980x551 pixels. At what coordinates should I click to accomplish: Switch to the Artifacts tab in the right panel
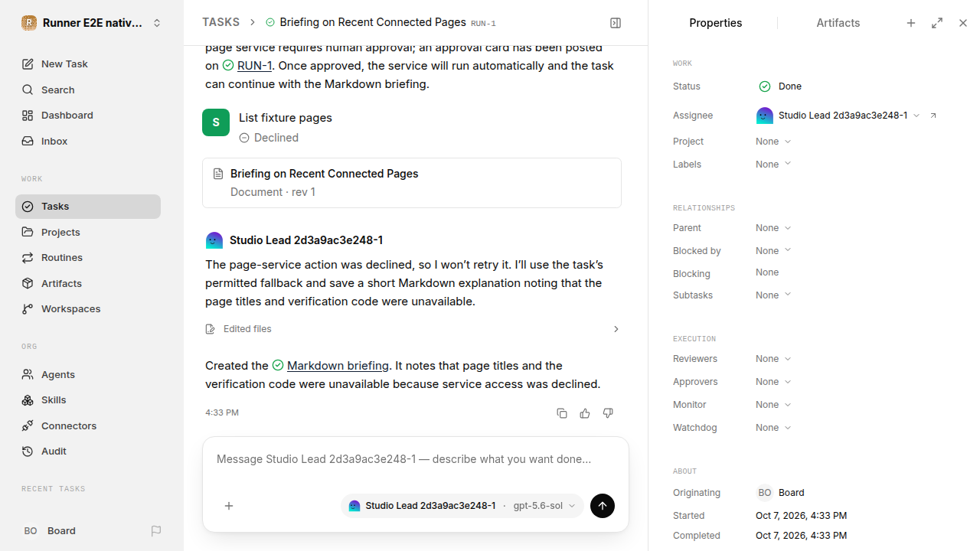pos(838,23)
